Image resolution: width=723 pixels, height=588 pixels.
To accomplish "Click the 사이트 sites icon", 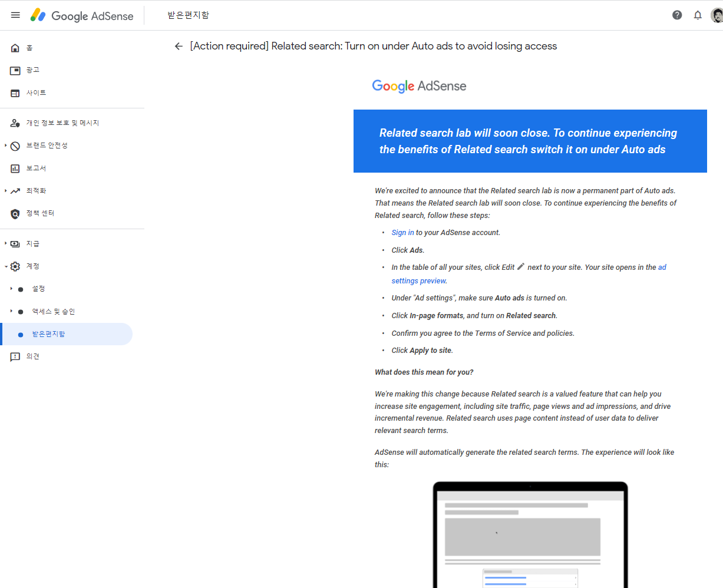I will click(15, 93).
